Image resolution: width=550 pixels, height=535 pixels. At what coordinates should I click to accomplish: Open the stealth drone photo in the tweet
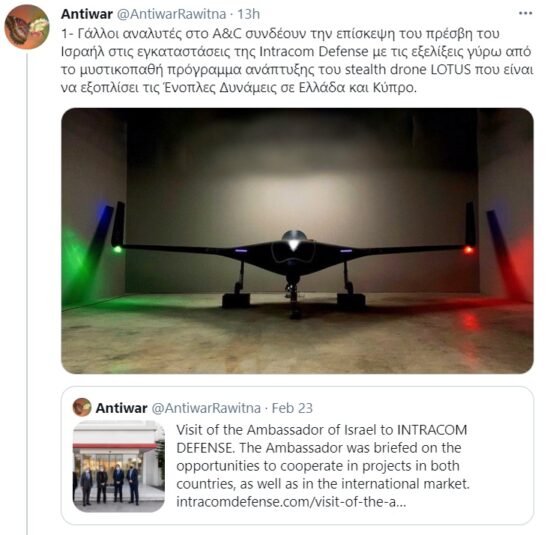coord(297,241)
